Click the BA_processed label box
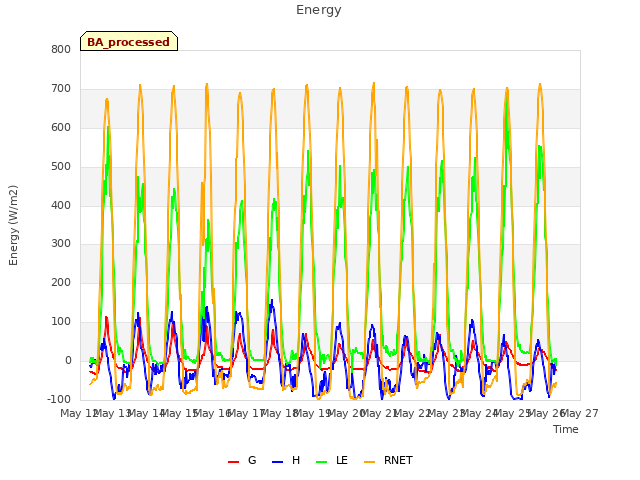 click(129, 41)
